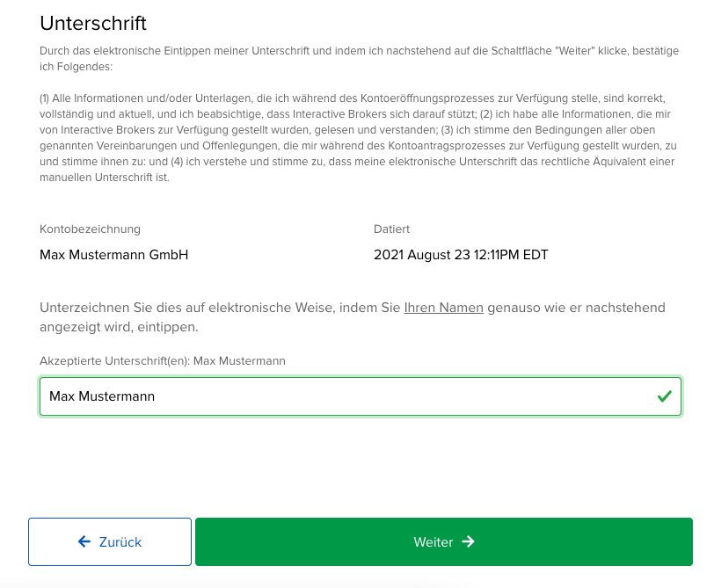Viewport: 714px width, 588px height.
Task: Click the right arrow icon on Weiter
Action: pos(468,541)
